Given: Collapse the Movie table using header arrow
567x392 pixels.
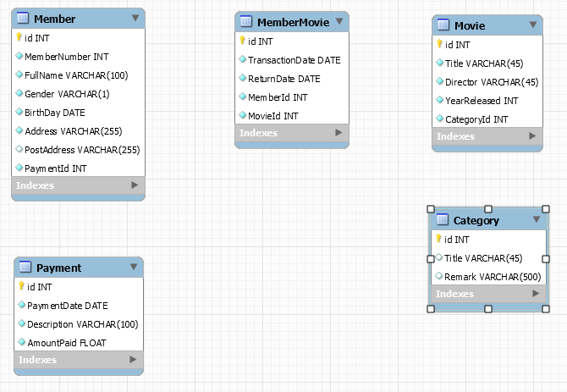Looking at the screenshot, I should pos(532,25).
